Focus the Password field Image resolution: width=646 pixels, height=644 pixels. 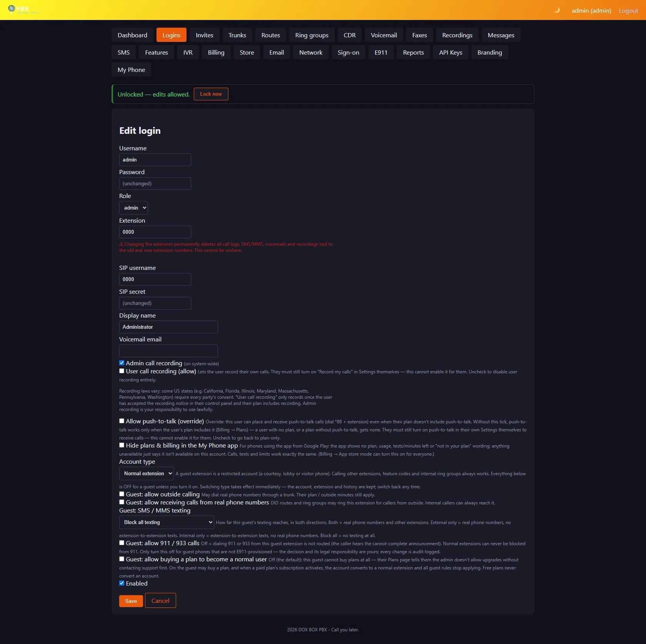coord(155,183)
